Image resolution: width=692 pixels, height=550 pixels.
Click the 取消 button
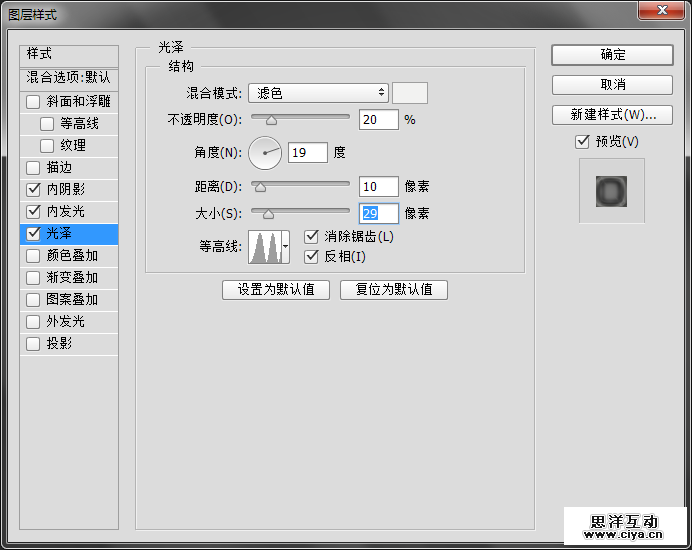pyautogui.click(x=612, y=85)
